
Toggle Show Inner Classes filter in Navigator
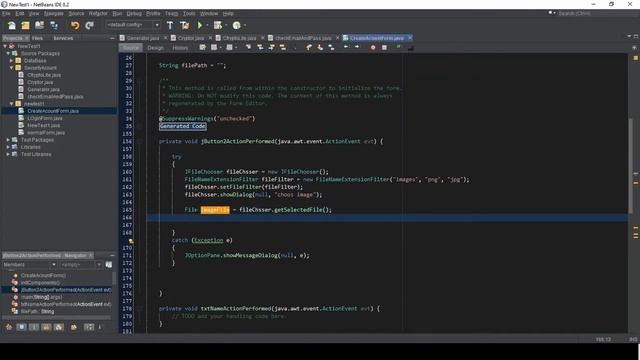point(59,327)
